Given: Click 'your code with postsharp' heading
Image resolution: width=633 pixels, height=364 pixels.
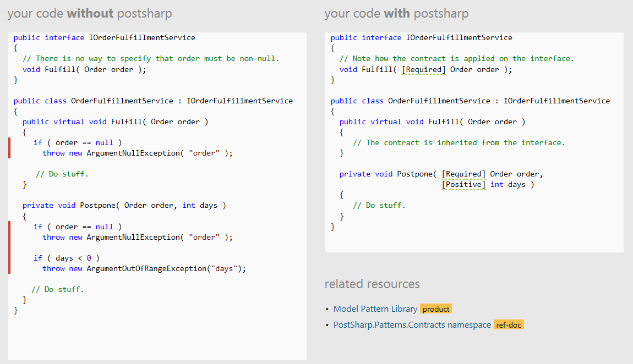Looking at the screenshot, I should tap(396, 13).
